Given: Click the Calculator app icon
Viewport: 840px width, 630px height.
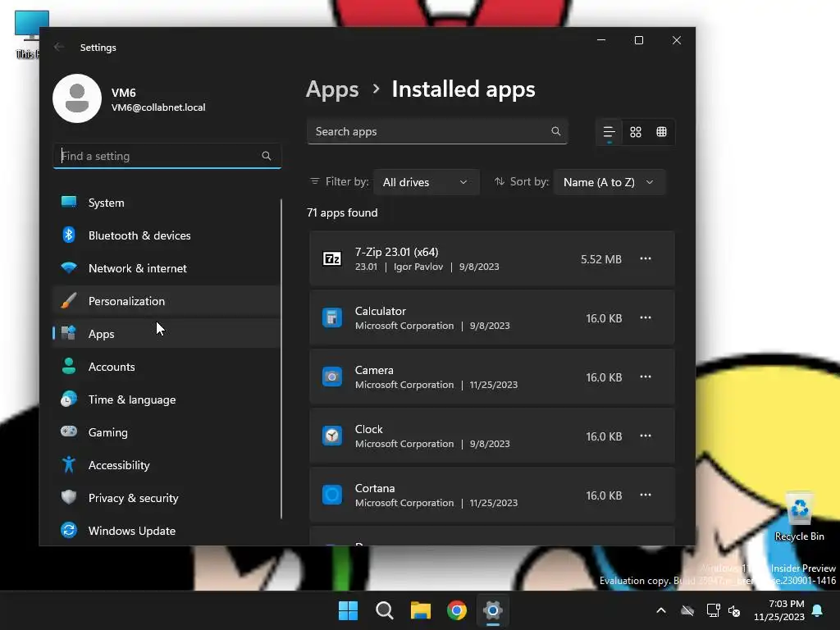Looking at the screenshot, I should tap(332, 317).
